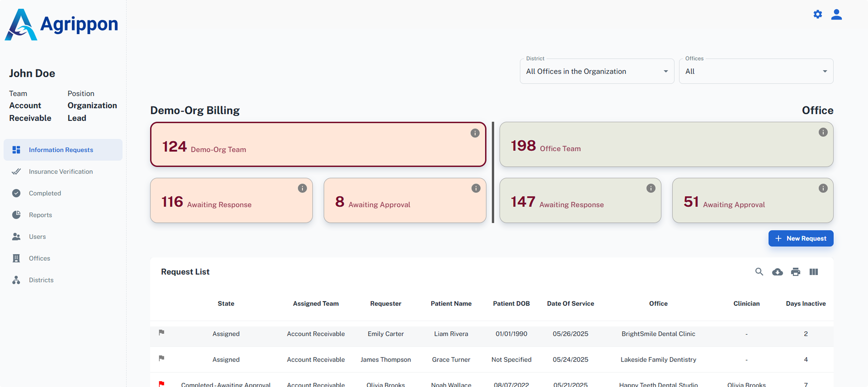Click the New Request button

(801, 238)
